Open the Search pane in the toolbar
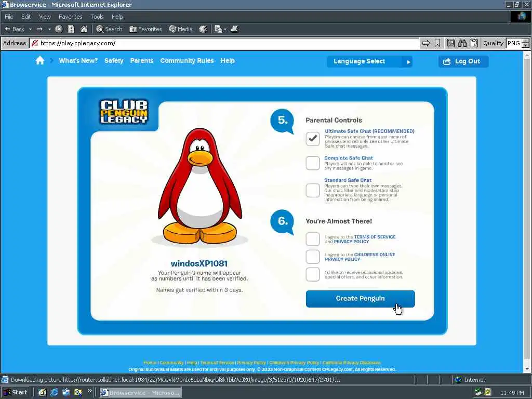This screenshot has height=399, width=532. point(109,29)
